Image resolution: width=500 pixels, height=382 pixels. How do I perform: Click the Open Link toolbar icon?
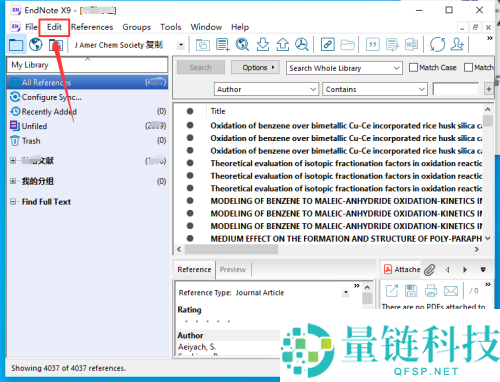[327, 44]
